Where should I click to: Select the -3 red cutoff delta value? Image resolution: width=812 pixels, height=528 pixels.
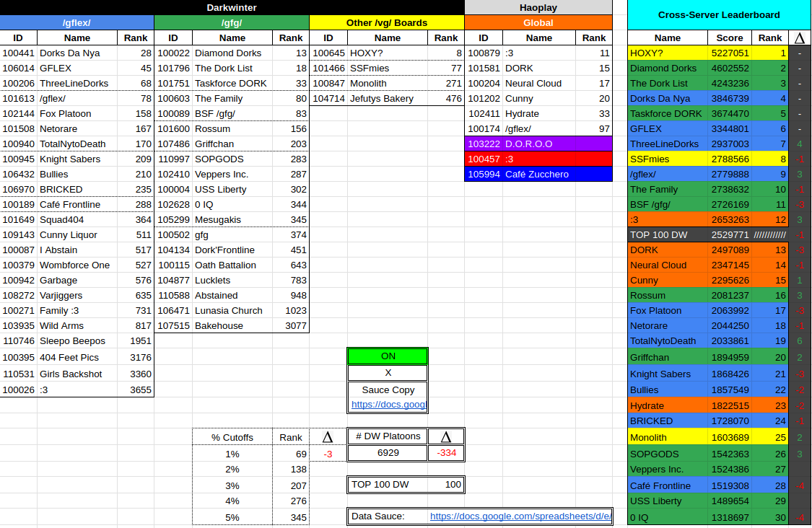[327, 454]
